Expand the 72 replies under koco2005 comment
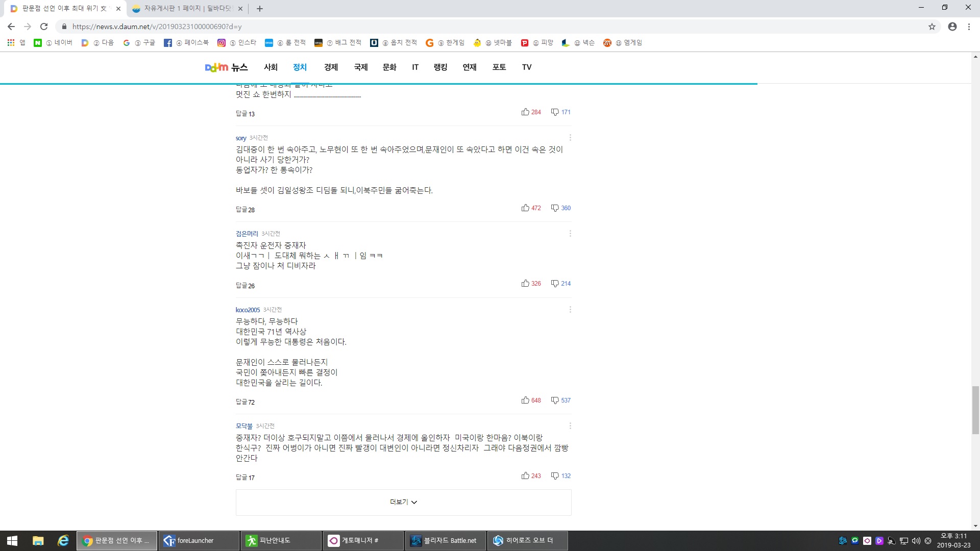980x551 pixels. point(245,402)
